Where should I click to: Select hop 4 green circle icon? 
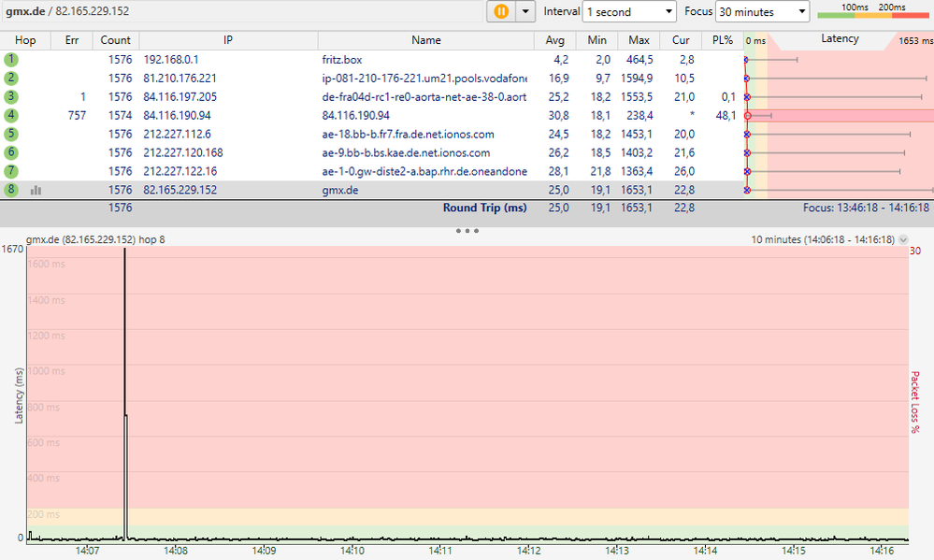pos(10,115)
